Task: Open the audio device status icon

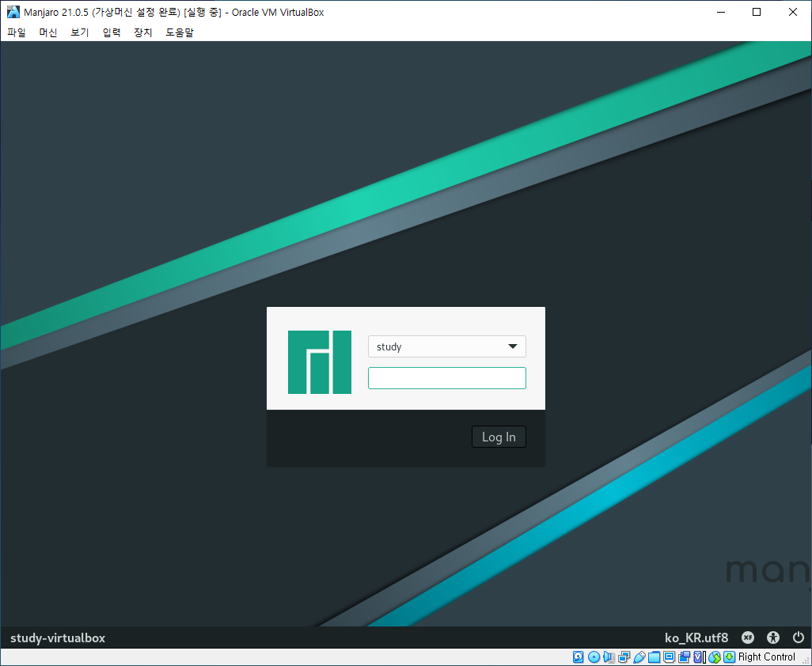Action: (x=609, y=657)
